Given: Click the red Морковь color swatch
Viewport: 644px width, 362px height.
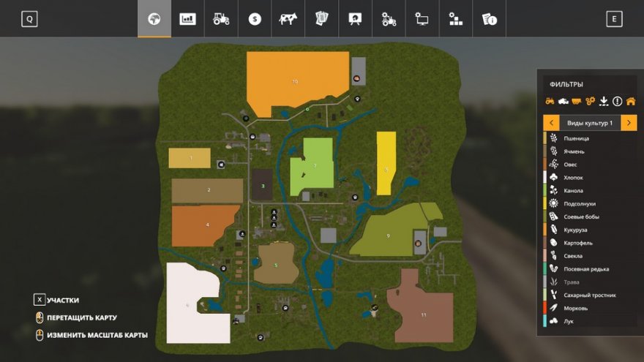Looking at the screenshot, I should click(x=545, y=308).
